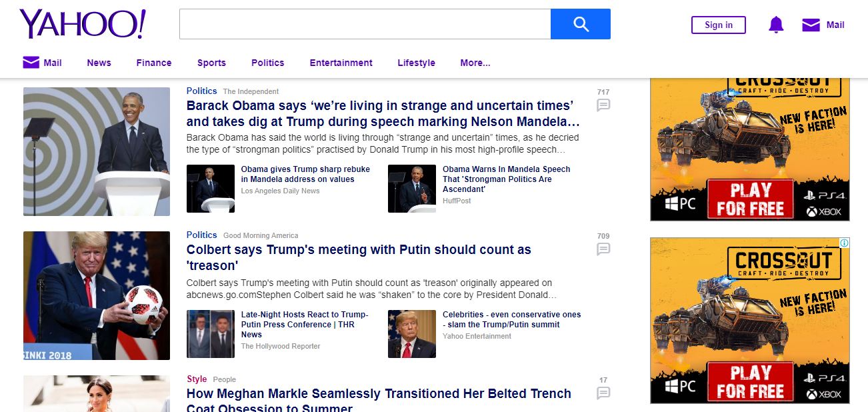Screen dimensions: 868x412
Task: Click into the Yahoo search field
Action: tap(365, 24)
